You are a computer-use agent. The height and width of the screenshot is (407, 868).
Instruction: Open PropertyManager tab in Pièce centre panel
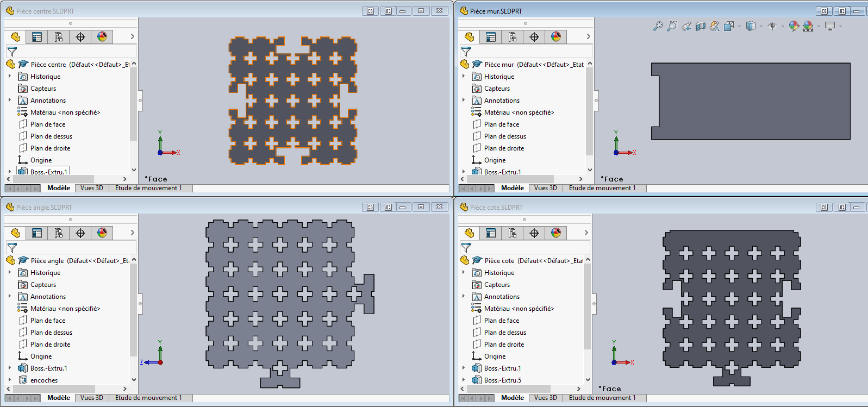[x=37, y=37]
